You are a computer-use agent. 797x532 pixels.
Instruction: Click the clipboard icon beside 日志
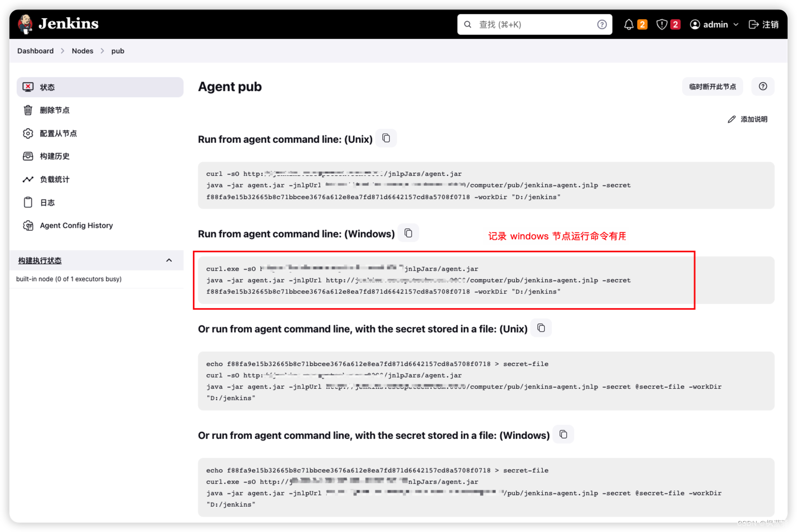28,203
